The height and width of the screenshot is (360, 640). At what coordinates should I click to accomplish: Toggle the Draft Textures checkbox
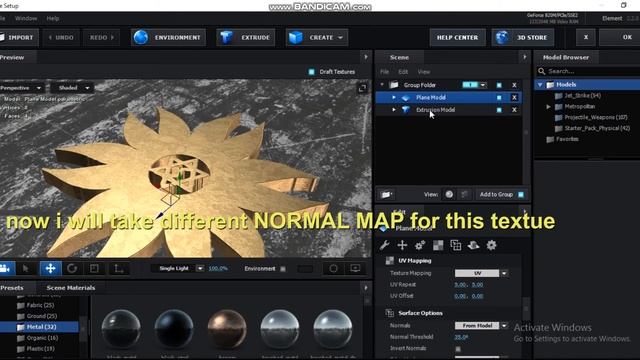(311, 72)
